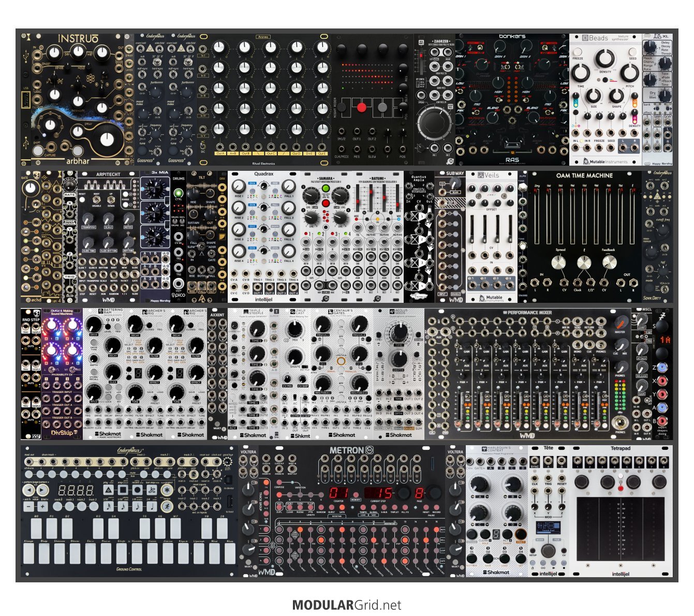
Task: Click the orange FNCT button on Harlequin's Context
Action: (x=521, y=534)
